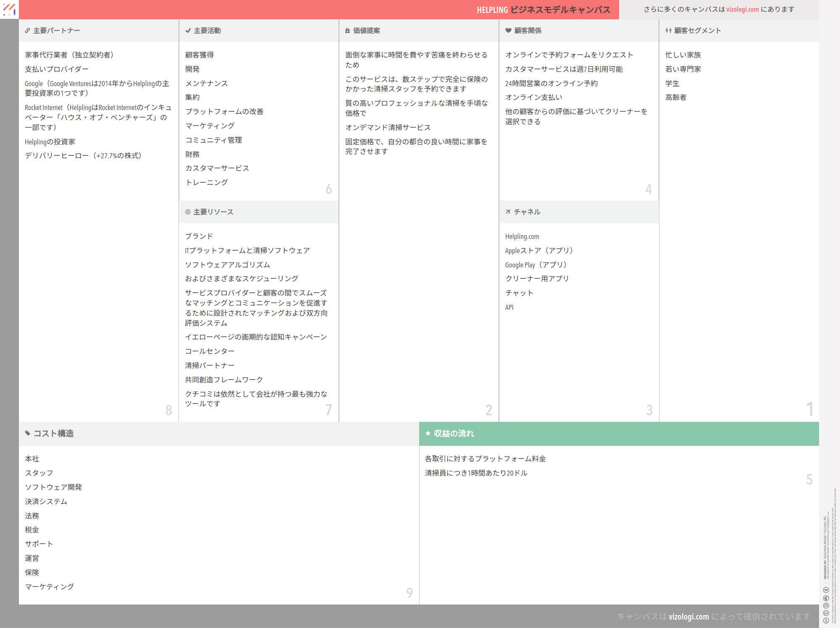Click the star icon beside 収益の流れ
Image resolution: width=840 pixels, height=628 pixels.
[x=428, y=433]
